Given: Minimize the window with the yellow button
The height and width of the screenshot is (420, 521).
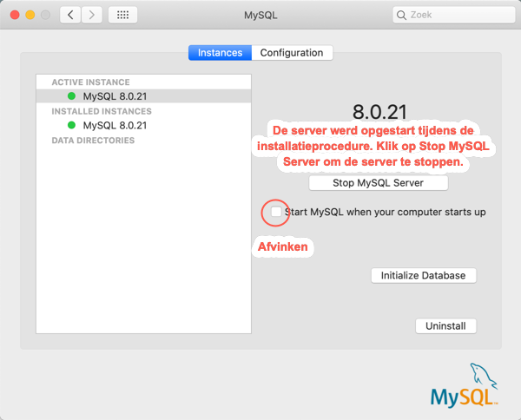Looking at the screenshot, I should point(30,15).
